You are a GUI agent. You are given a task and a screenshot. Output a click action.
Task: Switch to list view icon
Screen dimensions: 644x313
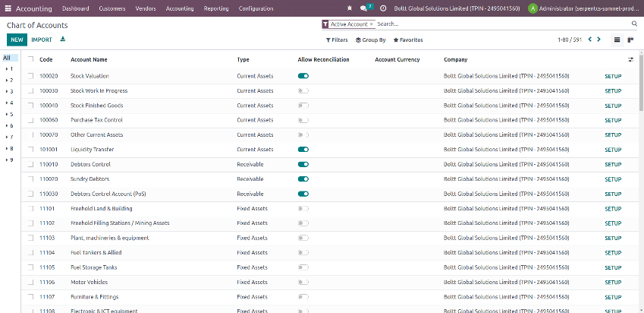(617, 40)
